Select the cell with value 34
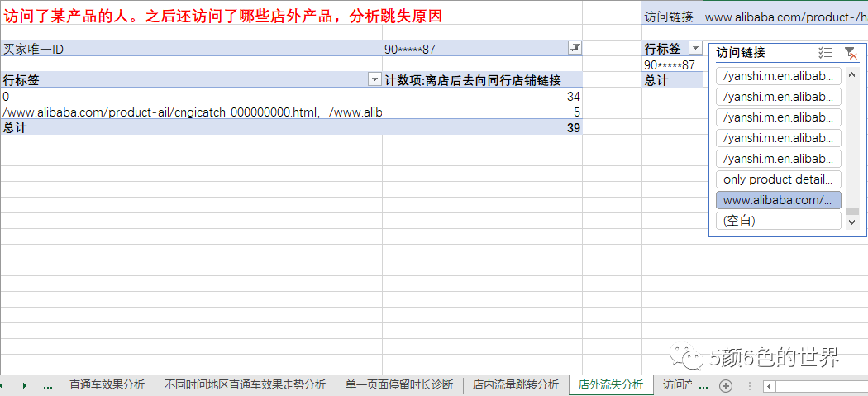 click(482, 97)
